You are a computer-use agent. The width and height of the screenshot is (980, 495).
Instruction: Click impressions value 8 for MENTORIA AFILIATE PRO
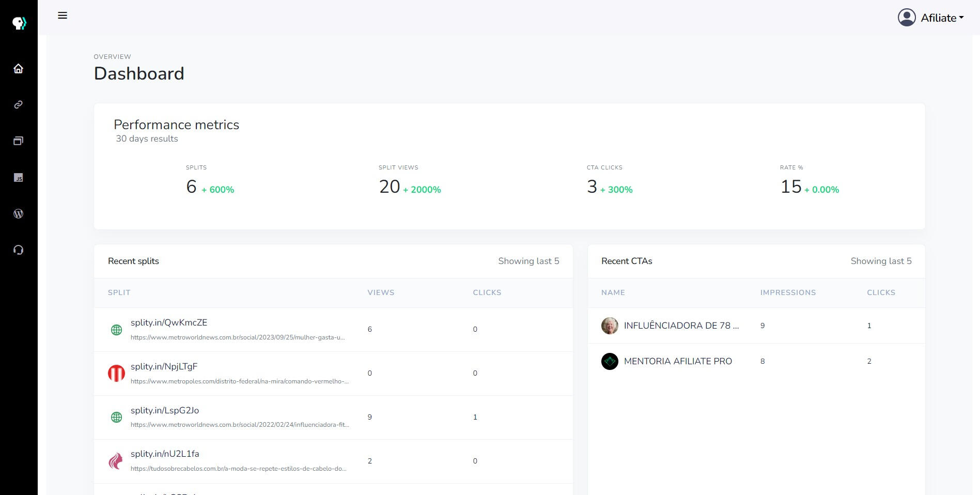pyautogui.click(x=763, y=361)
